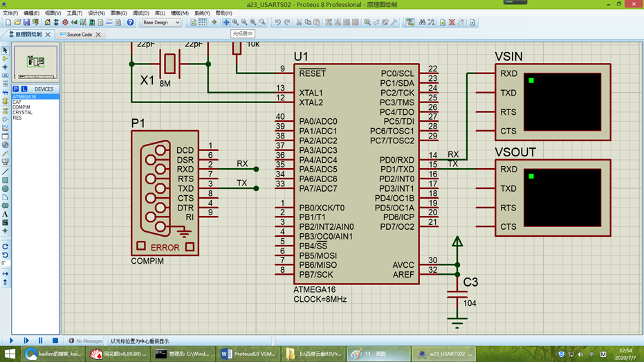Select the Junction dot mode tool

pyautogui.click(x=5, y=67)
